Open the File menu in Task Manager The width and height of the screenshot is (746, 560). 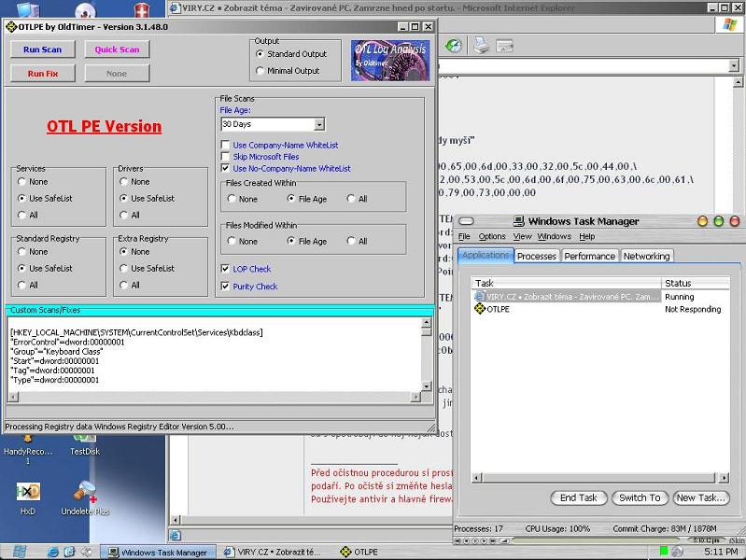pyautogui.click(x=464, y=236)
